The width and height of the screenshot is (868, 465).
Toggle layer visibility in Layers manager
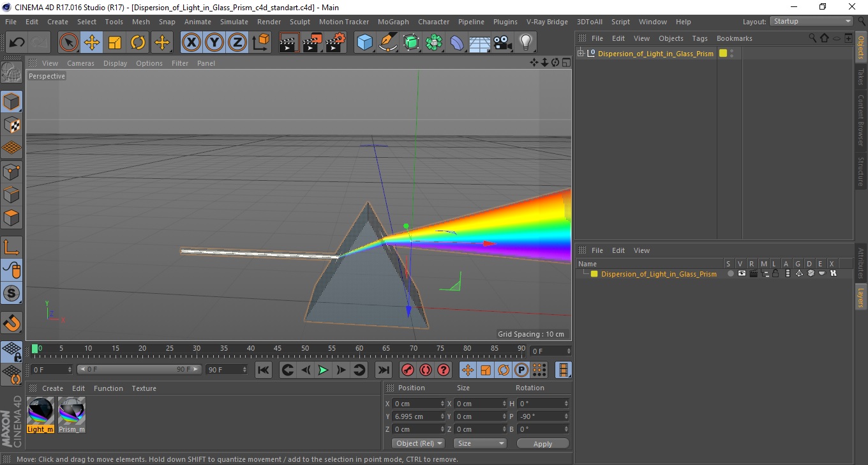pos(742,273)
